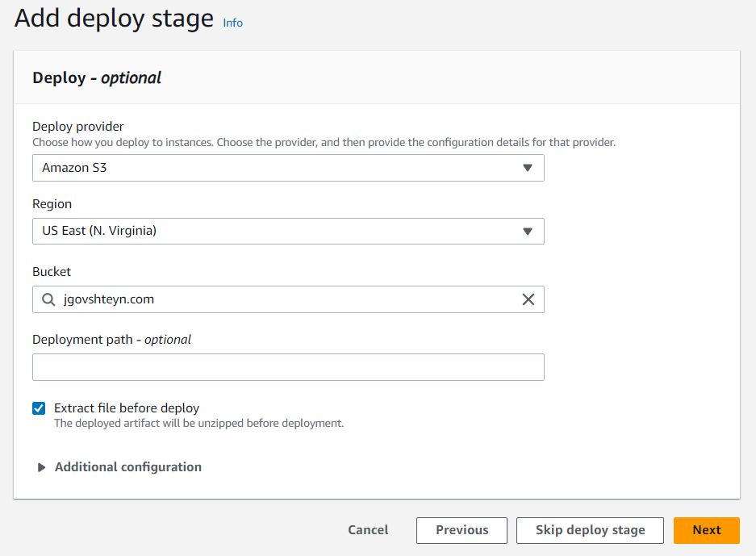756x556 pixels.
Task: Click the Deploy provider label
Action: pos(78,127)
